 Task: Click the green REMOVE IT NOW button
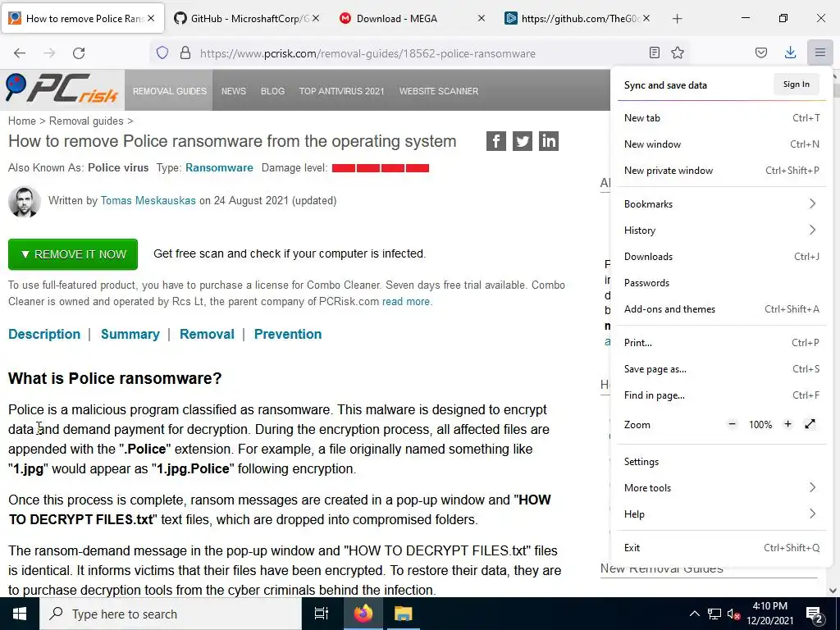(x=73, y=254)
